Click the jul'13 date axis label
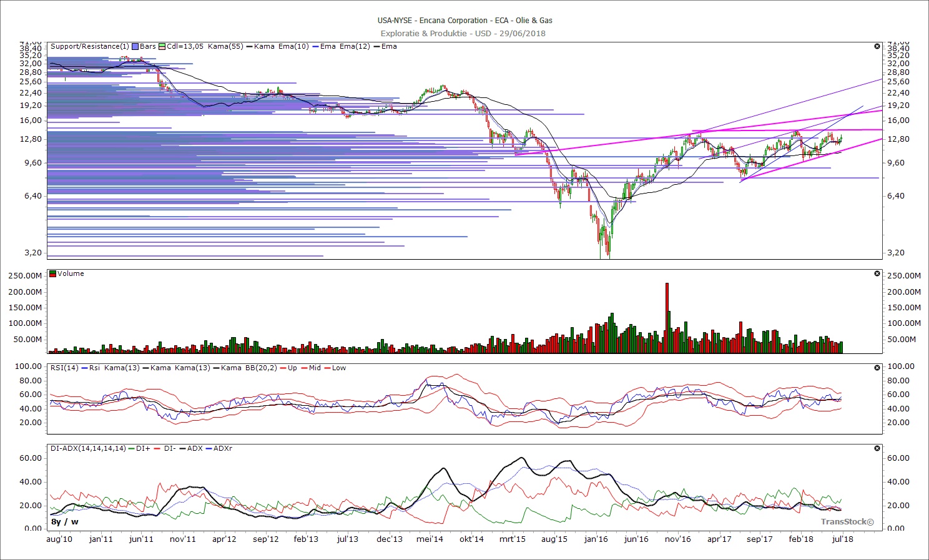The image size is (929, 560). 347,539
